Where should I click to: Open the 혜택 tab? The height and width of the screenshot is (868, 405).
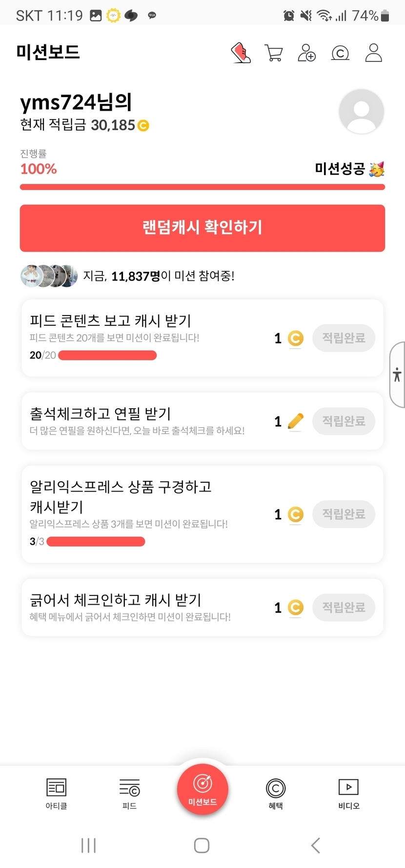(276, 793)
